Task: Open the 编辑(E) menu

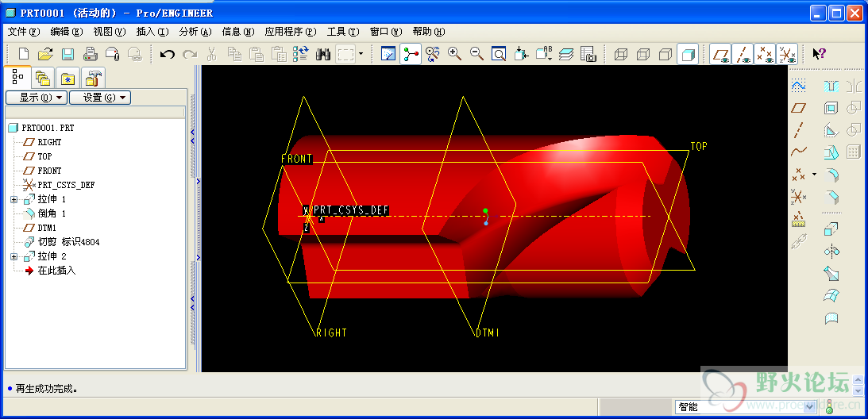Action: pyautogui.click(x=67, y=32)
